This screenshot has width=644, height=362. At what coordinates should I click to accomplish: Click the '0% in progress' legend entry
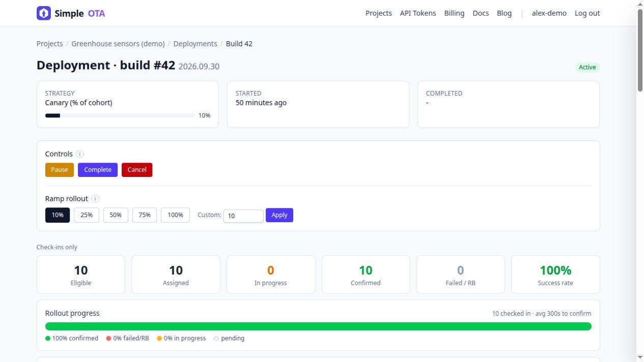click(x=181, y=338)
